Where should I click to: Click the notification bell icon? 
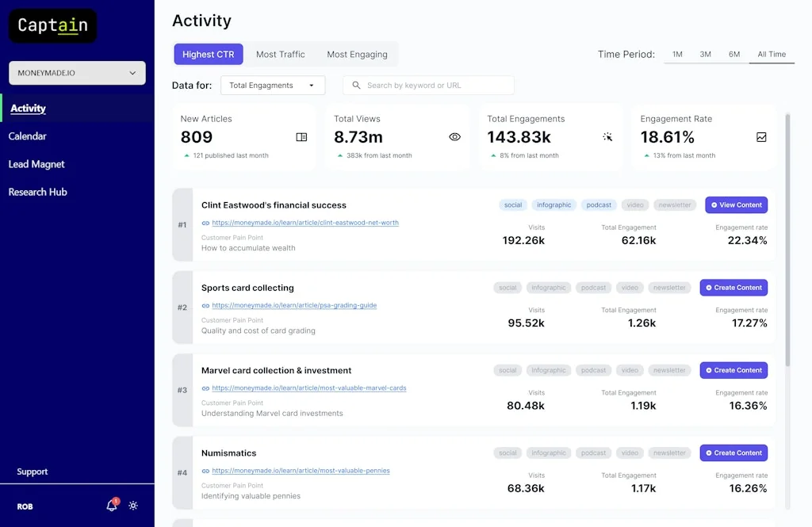tap(112, 506)
